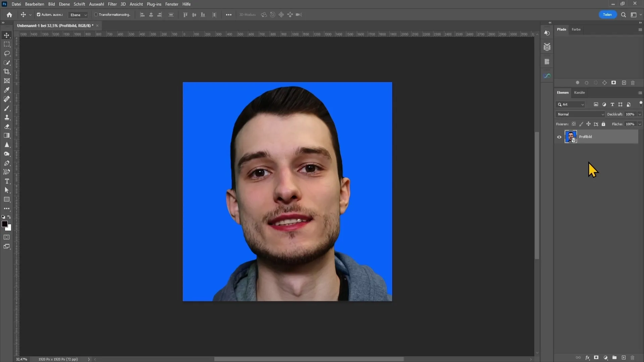This screenshot has width=644, height=362.
Task: Click the Profibild layer thumbnail
Action: (x=571, y=136)
